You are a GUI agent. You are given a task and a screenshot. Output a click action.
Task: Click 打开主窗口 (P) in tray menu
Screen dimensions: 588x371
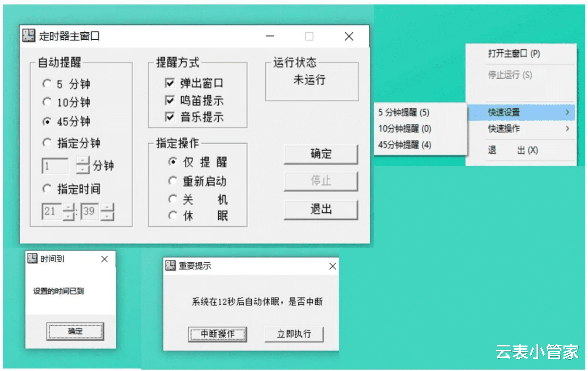tap(514, 53)
